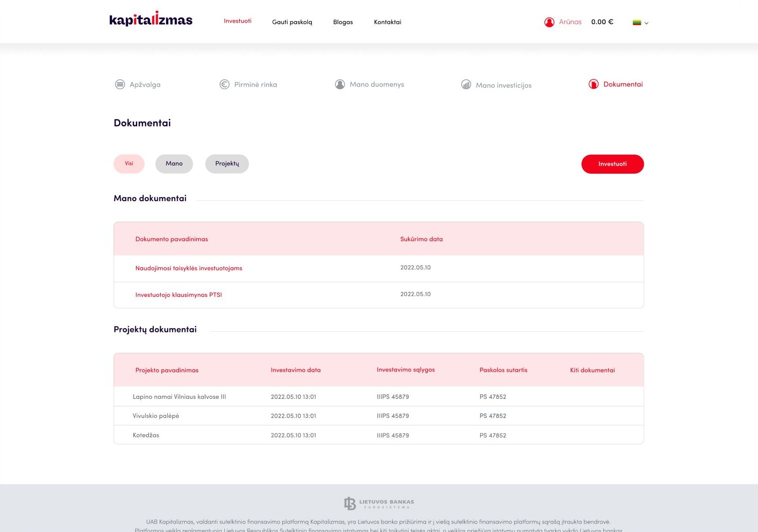The height and width of the screenshot is (532, 758).
Task: Select the Projektų filter pill
Action: pos(227,164)
